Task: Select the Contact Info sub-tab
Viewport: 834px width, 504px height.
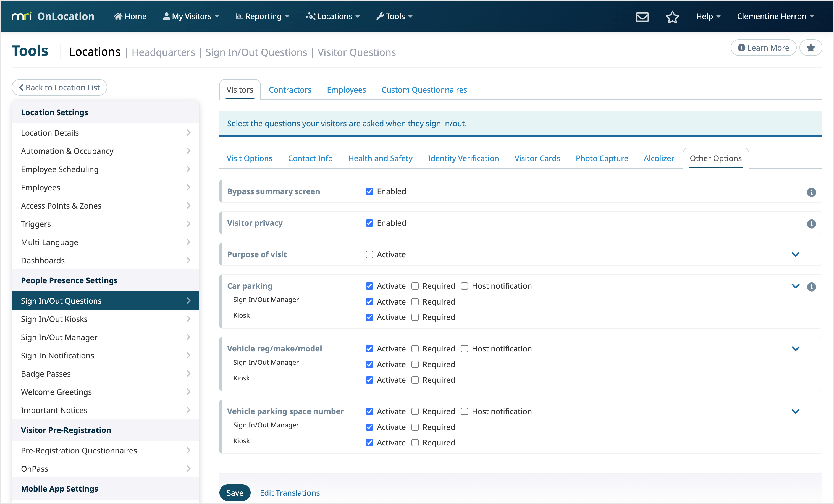Action: tap(310, 158)
